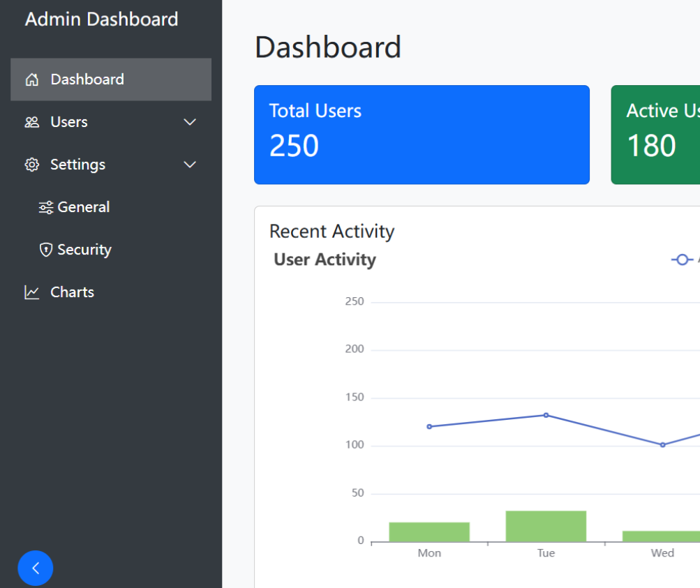Click the Monday line data point
The image size is (700, 588).
(429, 426)
